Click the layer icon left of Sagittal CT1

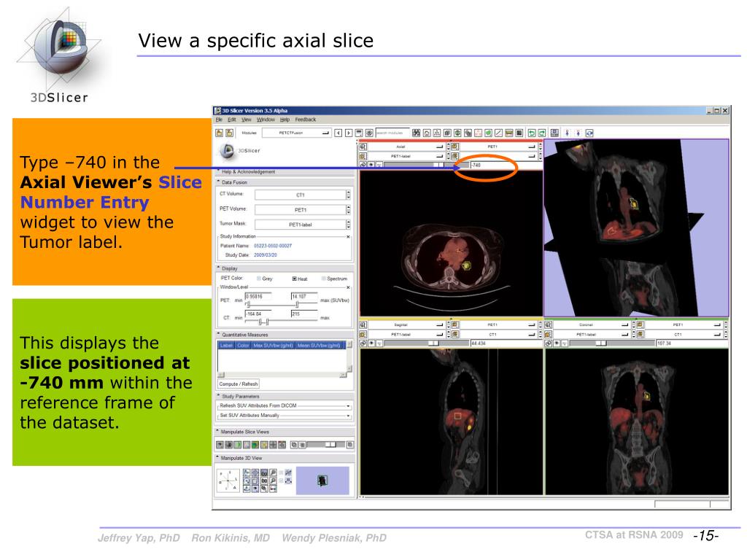pos(455,334)
